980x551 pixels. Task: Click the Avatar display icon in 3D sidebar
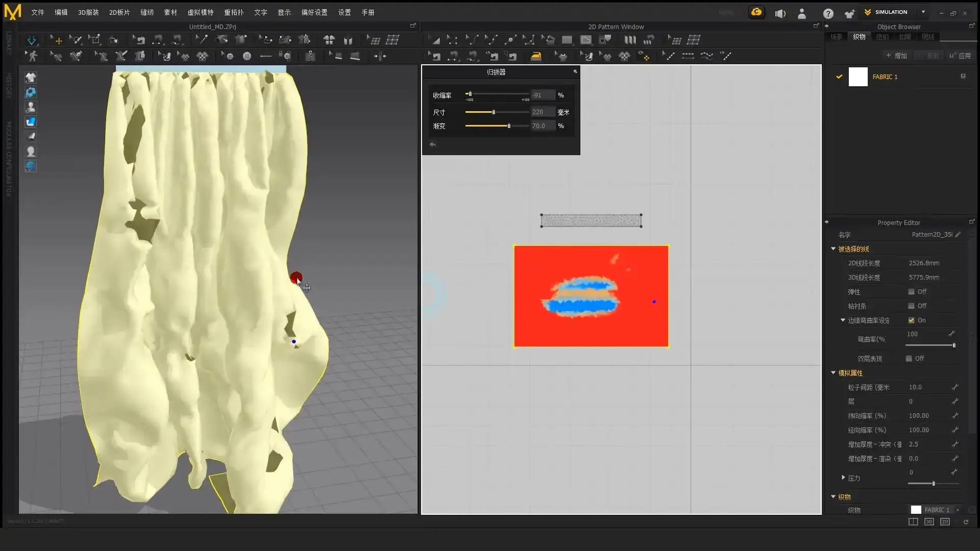[31, 107]
